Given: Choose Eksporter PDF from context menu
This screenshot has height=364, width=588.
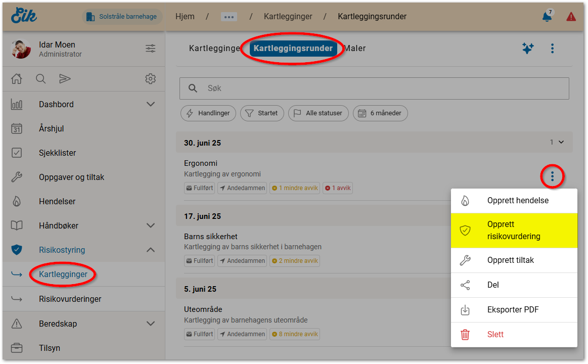Looking at the screenshot, I should click(x=513, y=310).
